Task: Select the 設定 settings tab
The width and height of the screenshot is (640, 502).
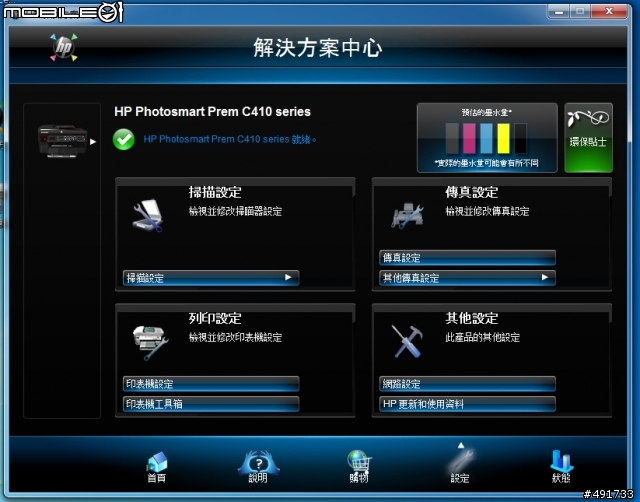Action: pyautogui.click(x=460, y=467)
